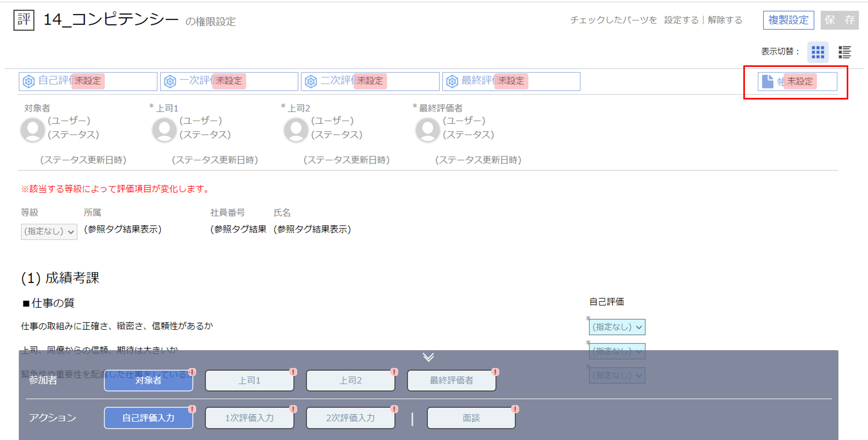Select the 自己評価入力 action
868x440 pixels.
coord(148,418)
